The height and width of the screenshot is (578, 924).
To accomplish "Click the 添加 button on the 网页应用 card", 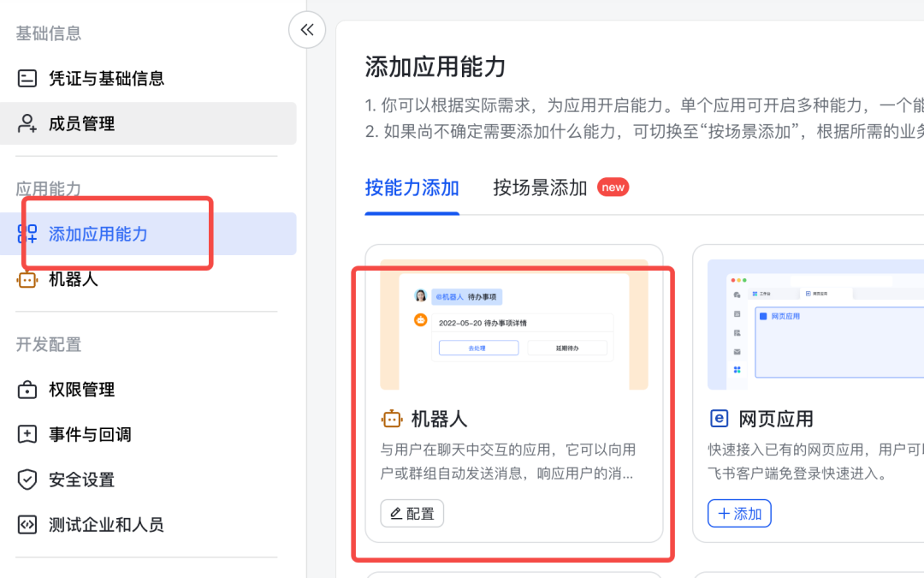I will click(739, 513).
